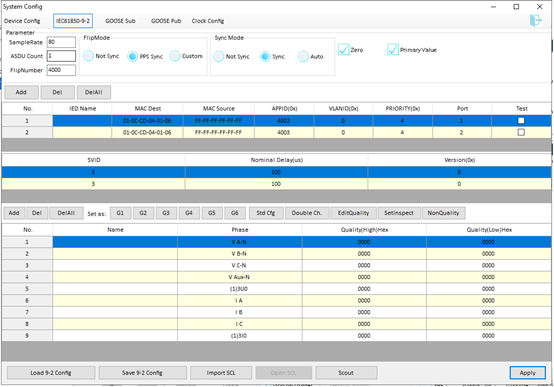Select channel row I B
554x387 pixels.
tap(276, 312)
